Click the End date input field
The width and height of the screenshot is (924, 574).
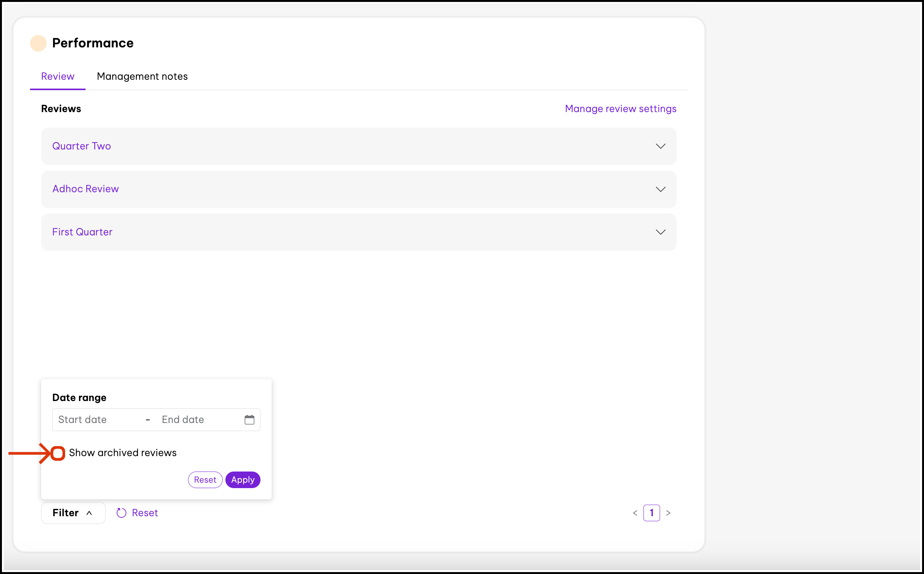coord(197,420)
